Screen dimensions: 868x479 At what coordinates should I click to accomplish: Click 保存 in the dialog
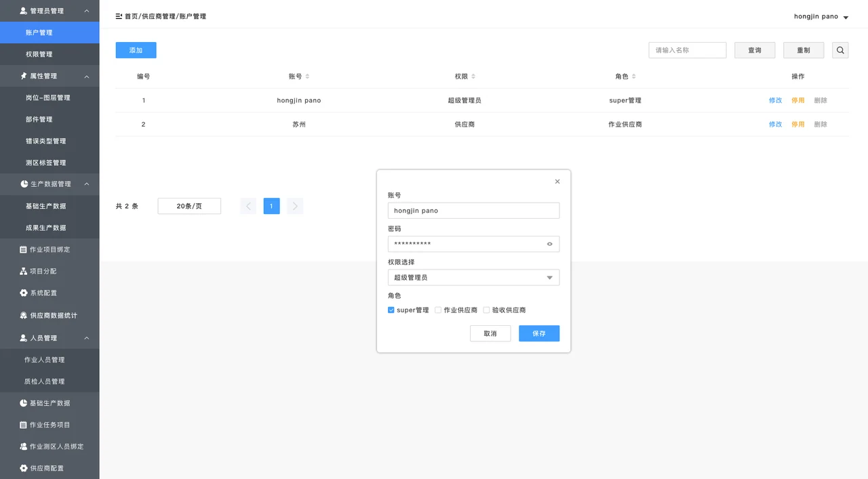tap(539, 333)
